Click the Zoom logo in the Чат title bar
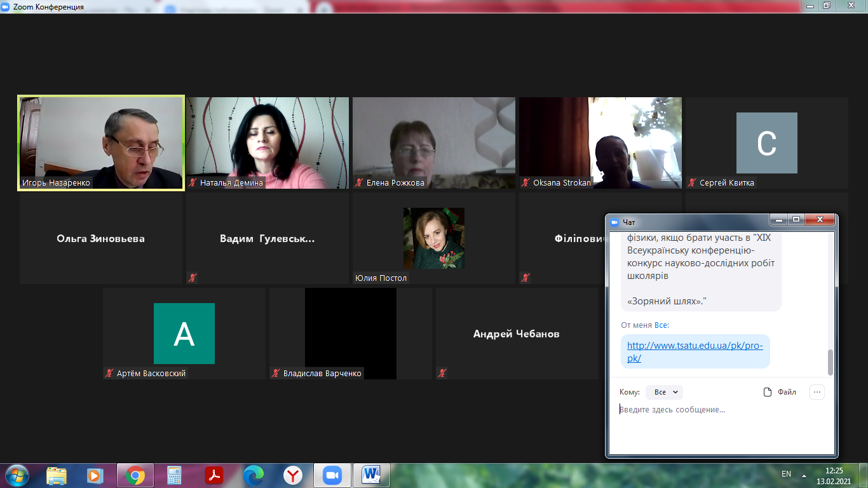The height and width of the screenshot is (488, 868). [614, 222]
